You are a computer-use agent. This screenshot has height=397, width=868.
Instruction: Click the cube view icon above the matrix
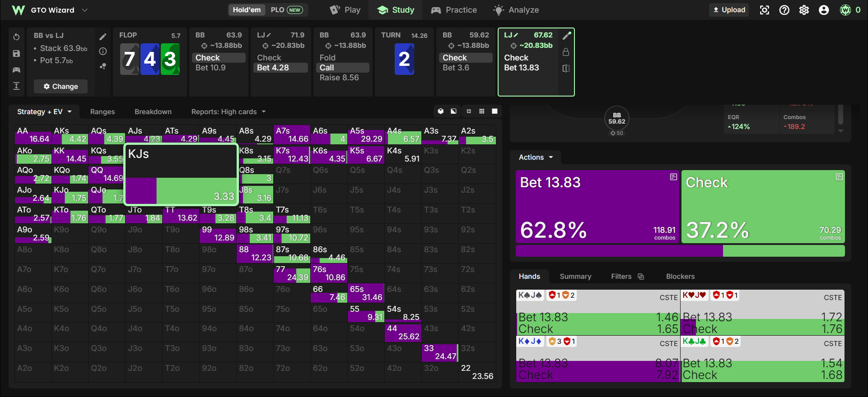(441, 111)
